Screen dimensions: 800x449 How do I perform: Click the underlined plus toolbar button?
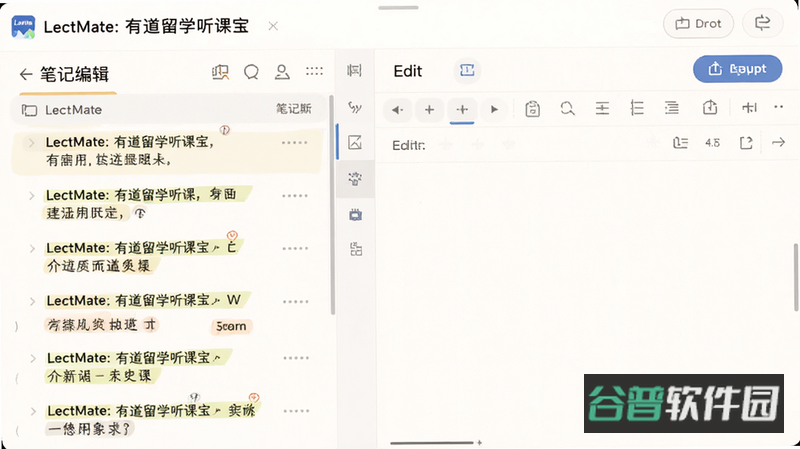click(462, 109)
